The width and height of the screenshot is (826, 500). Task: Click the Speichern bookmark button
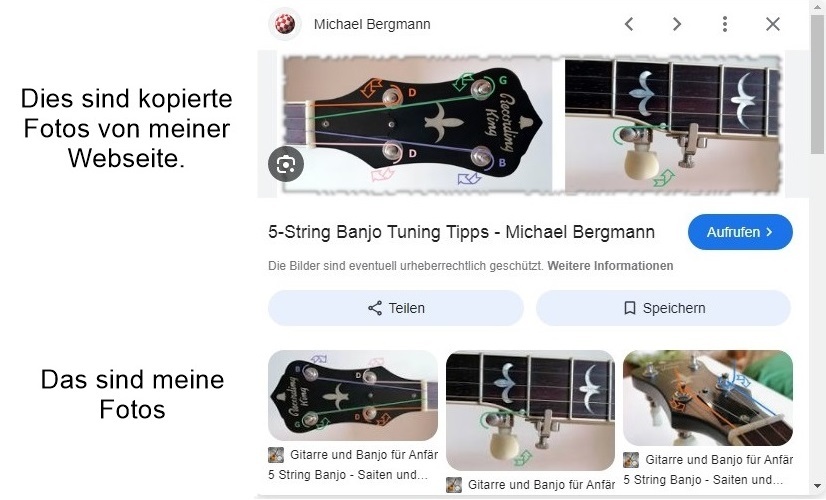coord(663,308)
